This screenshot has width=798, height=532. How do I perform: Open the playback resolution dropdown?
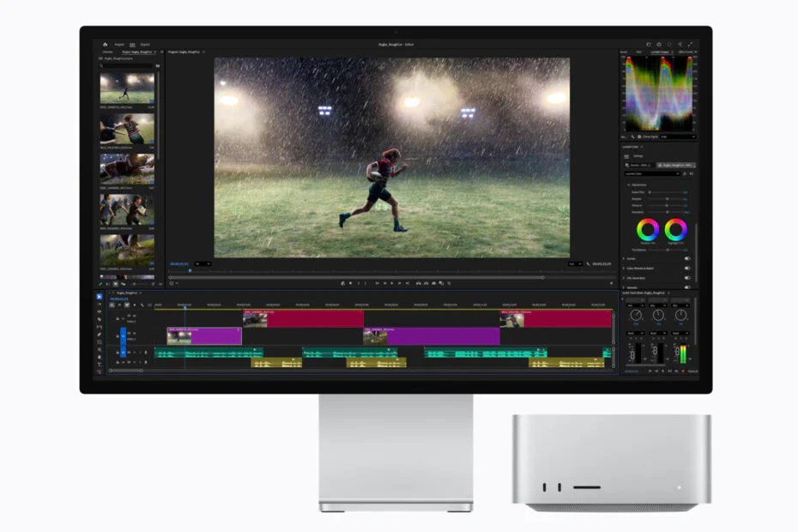575,263
